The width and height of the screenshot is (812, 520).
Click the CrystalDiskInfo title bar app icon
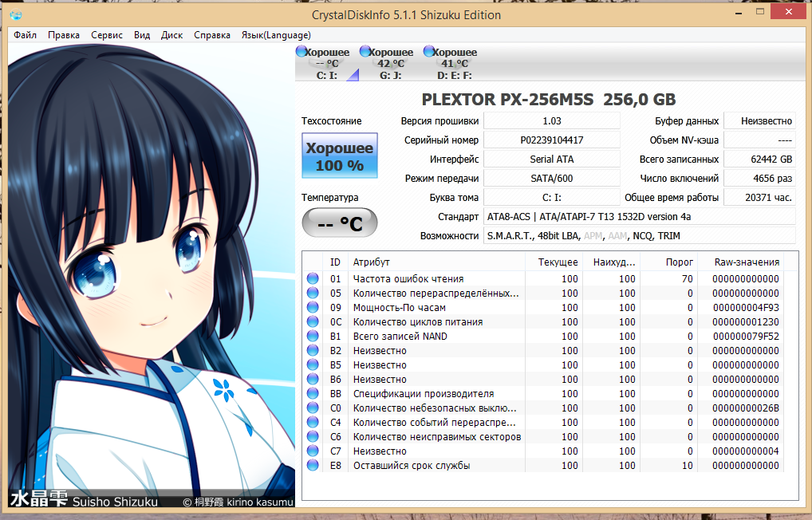(15, 15)
